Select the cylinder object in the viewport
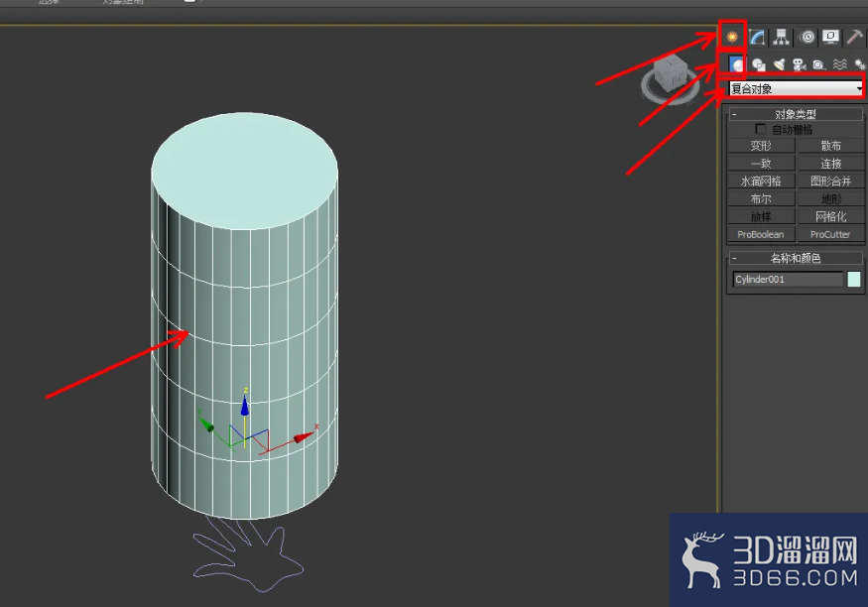The width and height of the screenshot is (868, 607). 244,315
